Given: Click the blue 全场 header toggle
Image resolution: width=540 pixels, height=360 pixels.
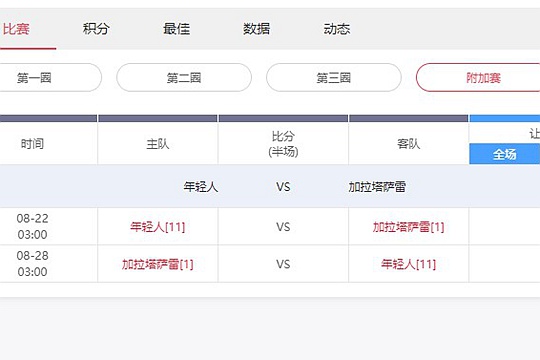Looking at the screenshot, I should click(x=505, y=154).
